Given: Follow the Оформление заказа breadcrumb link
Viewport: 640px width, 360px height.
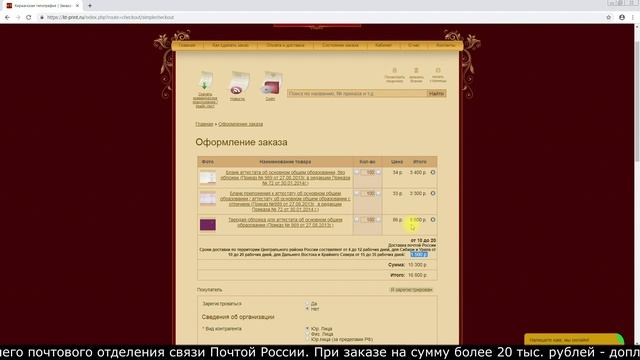Looking at the screenshot, I should pyautogui.click(x=240, y=124).
